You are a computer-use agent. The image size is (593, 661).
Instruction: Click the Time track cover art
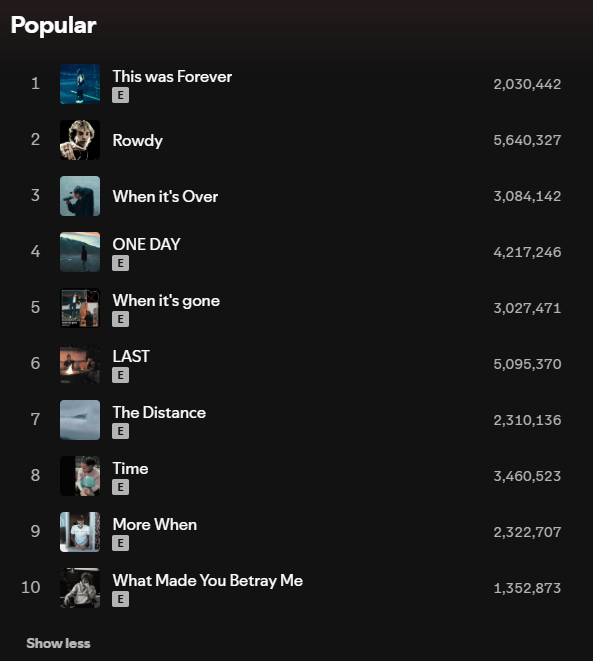(80, 476)
